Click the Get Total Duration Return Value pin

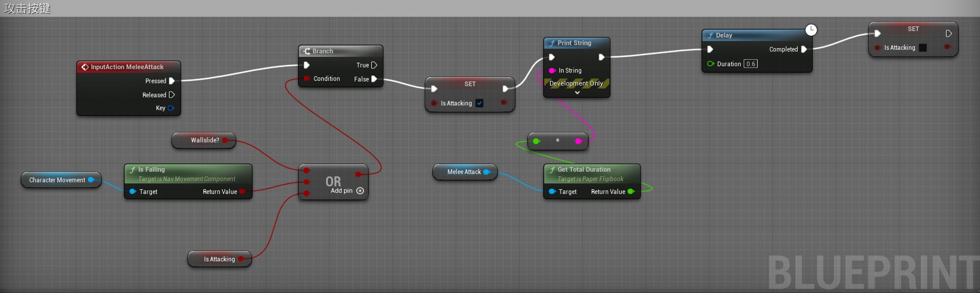631,192
